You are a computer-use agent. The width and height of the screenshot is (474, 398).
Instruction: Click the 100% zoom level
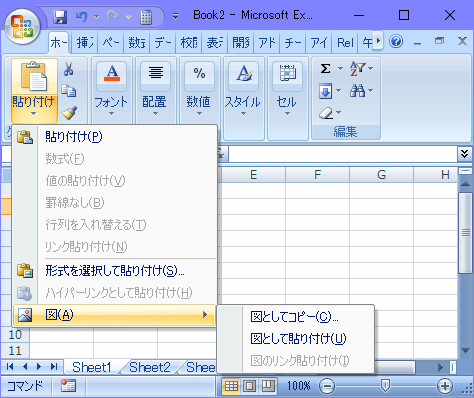pyautogui.click(x=299, y=386)
